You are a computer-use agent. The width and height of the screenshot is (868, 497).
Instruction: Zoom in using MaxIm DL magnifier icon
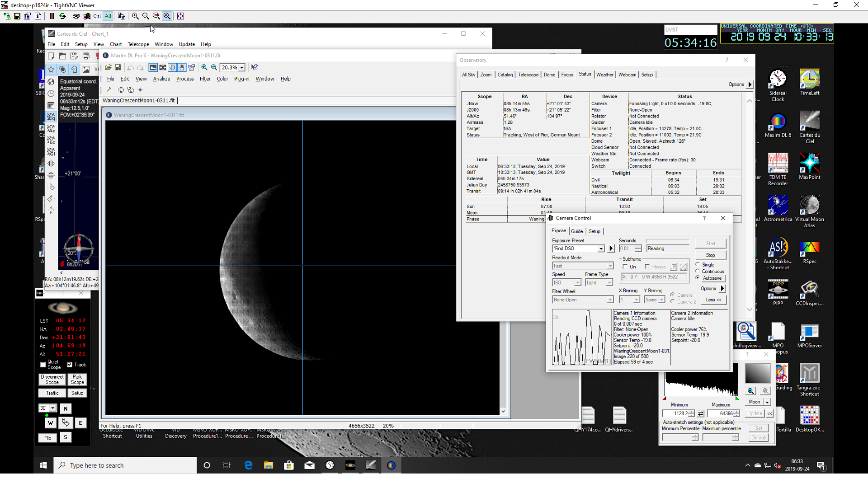[x=204, y=67]
